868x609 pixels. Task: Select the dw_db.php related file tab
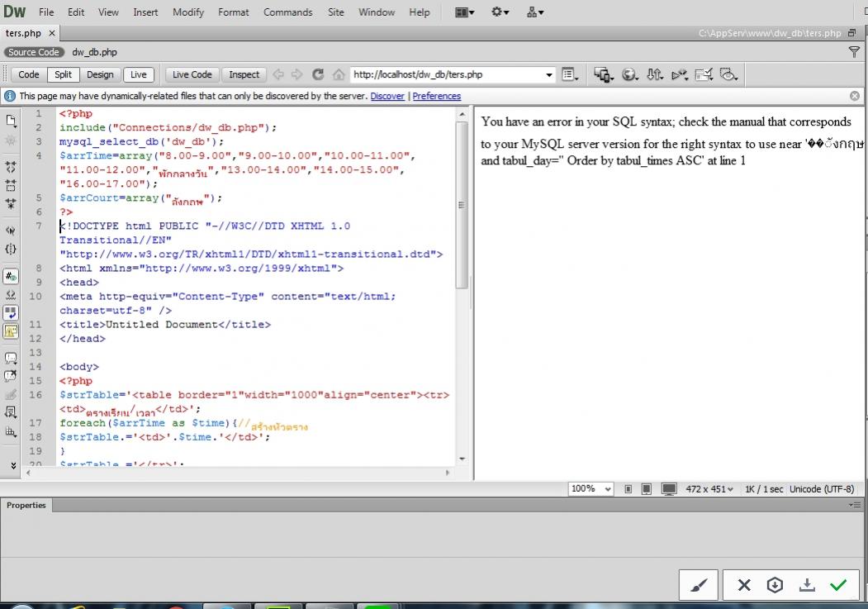(x=94, y=52)
